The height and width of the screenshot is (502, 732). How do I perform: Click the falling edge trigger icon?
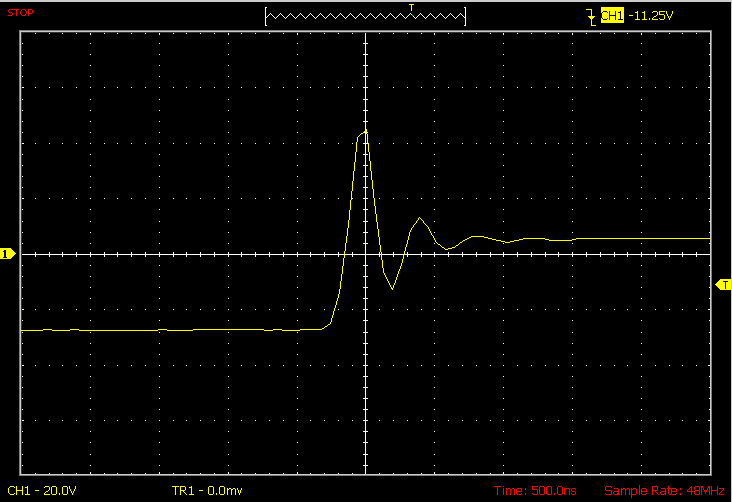pyautogui.click(x=591, y=16)
